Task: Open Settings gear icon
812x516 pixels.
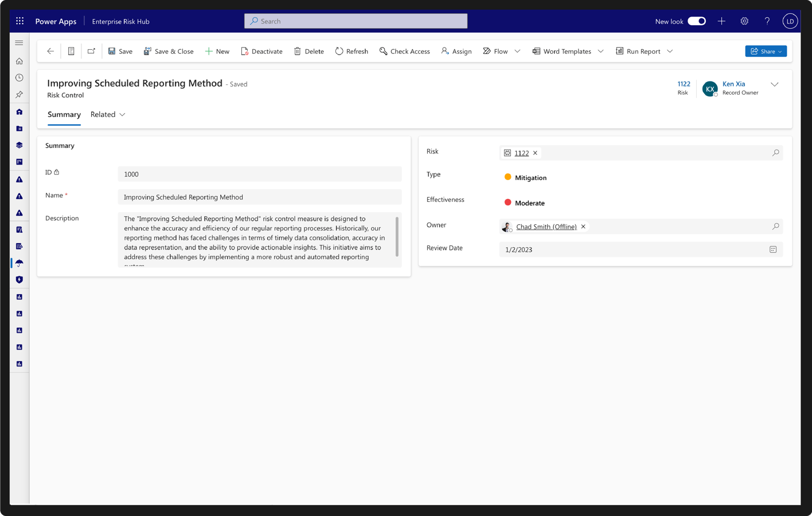Action: [x=744, y=21]
